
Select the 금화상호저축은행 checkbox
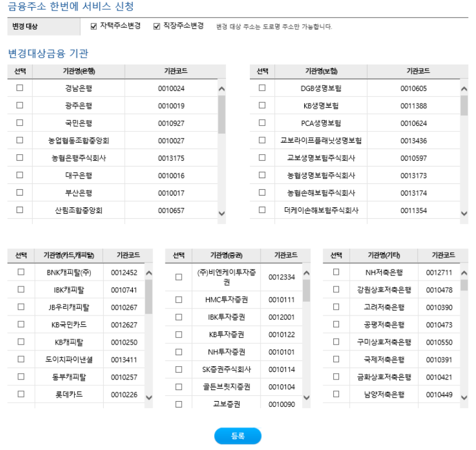[336, 377]
